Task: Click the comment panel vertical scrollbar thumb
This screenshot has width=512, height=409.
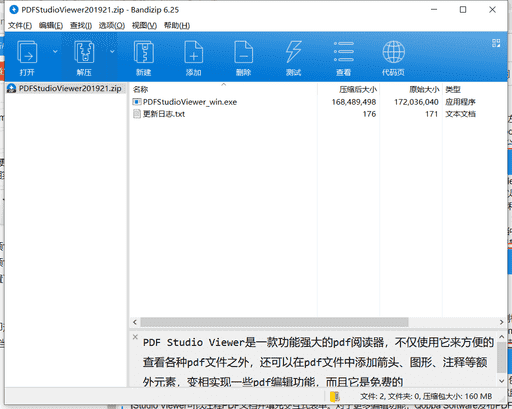Action: pos(501,357)
